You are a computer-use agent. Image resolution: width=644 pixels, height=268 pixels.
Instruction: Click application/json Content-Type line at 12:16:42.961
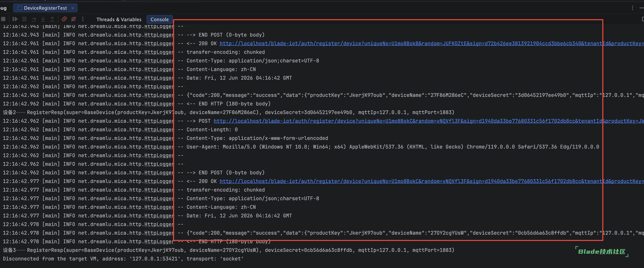pyautogui.click(x=161, y=61)
